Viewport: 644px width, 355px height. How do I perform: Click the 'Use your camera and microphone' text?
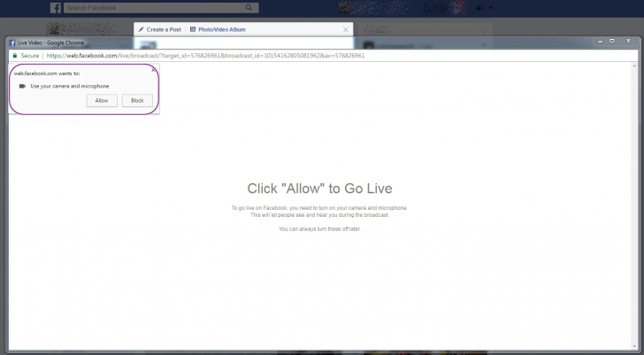[x=70, y=86]
